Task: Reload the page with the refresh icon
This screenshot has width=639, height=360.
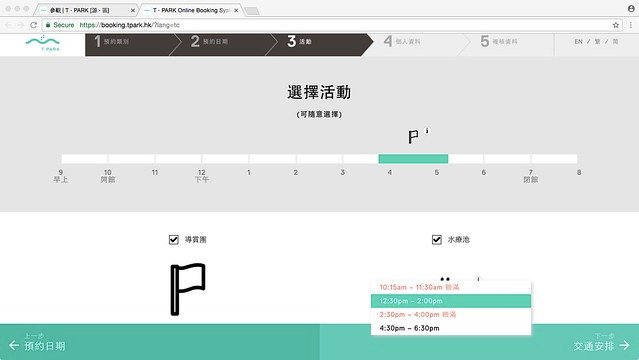Action: pos(33,25)
